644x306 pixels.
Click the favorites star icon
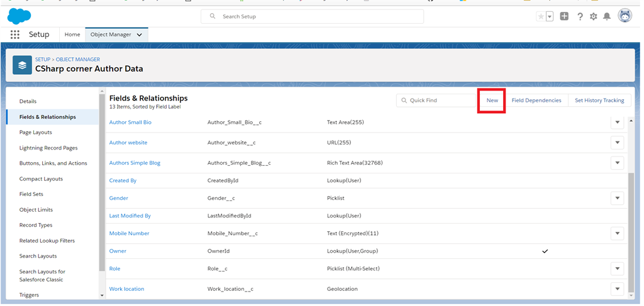click(541, 16)
